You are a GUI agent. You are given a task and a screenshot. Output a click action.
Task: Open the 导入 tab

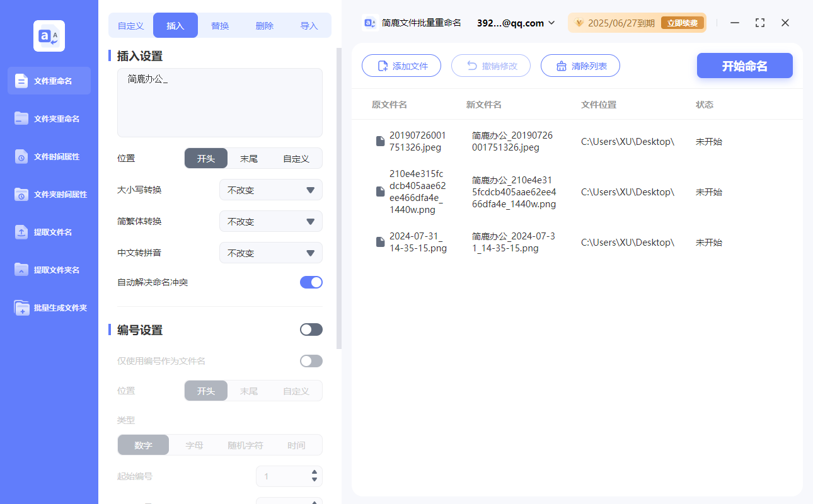309,25
